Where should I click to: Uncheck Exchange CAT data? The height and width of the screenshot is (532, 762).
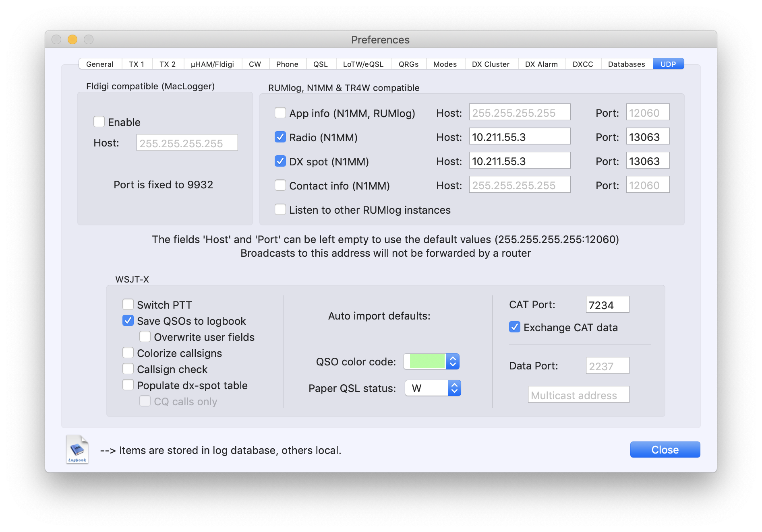tap(515, 327)
